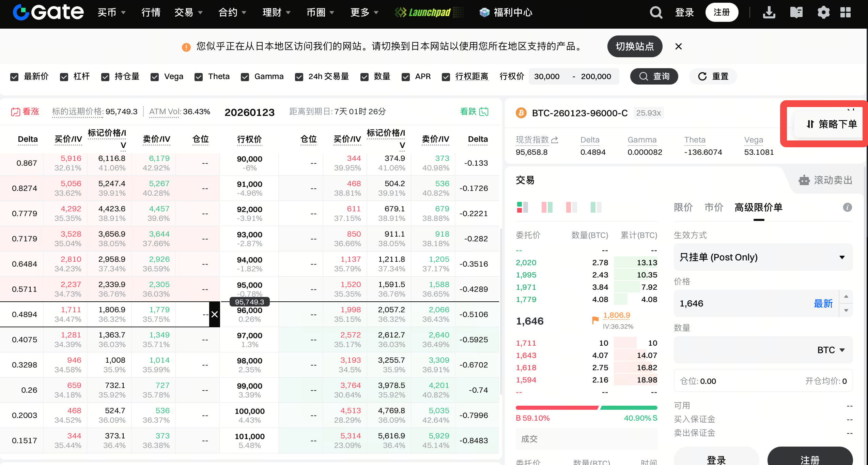Disable the APR column checkbox

click(x=405, y=77)
